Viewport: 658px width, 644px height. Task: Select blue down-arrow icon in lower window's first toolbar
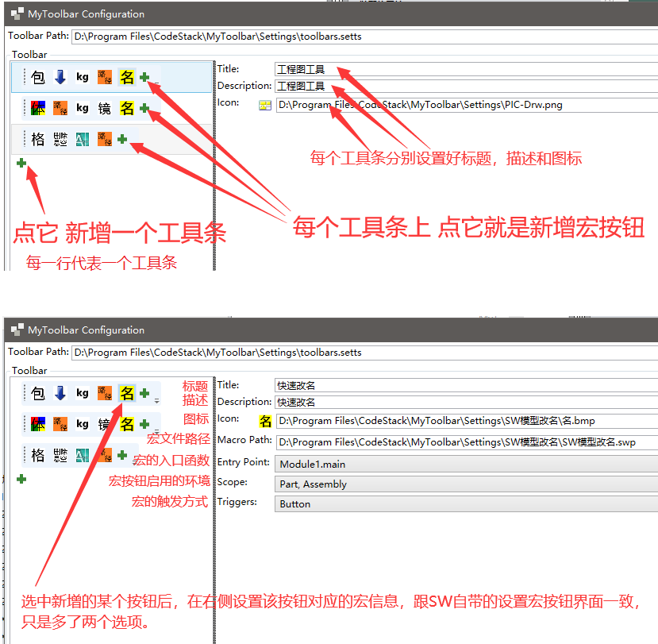tap(60, 393)
